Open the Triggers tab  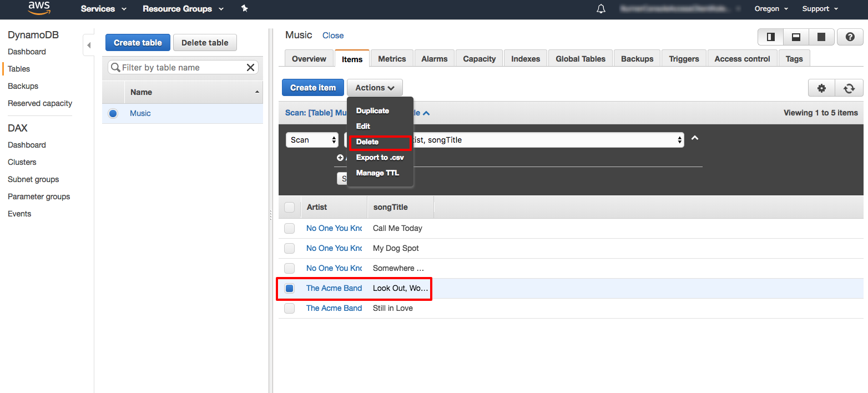click(x=684, y=59)
